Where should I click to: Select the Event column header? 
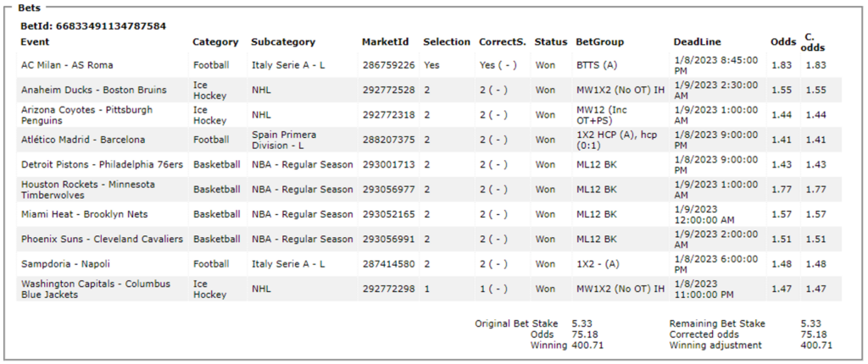[x=35, y=42]
